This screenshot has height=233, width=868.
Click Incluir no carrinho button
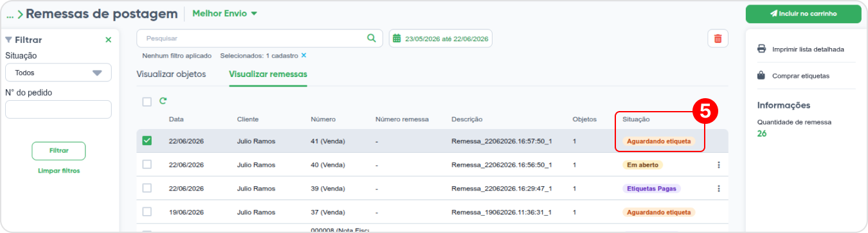pos(803,13)
